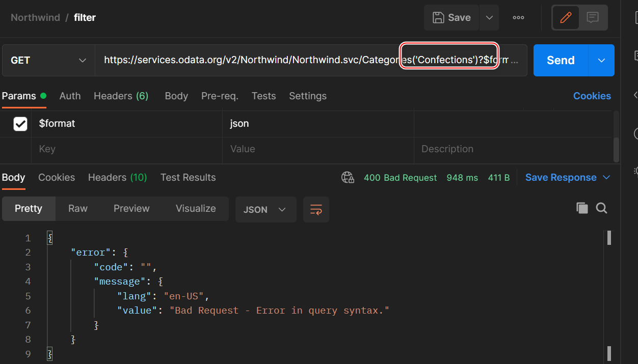Click the request URL field

[311, 60]
